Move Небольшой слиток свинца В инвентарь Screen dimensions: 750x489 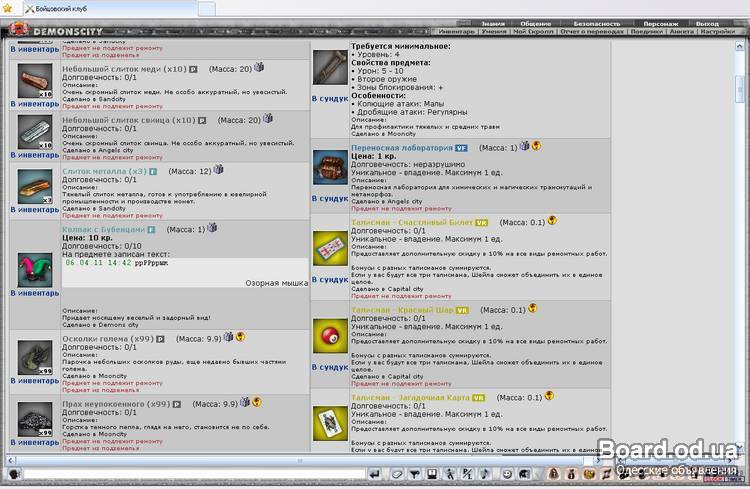click(35, 155)
